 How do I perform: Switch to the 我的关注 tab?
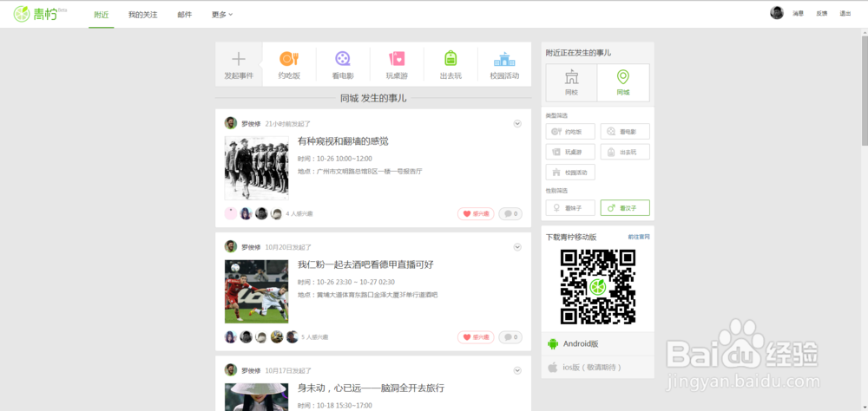[143, 15]
